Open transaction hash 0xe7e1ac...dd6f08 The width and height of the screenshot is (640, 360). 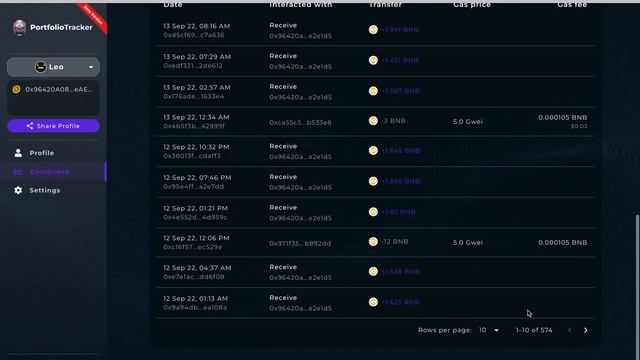(194, 277)
